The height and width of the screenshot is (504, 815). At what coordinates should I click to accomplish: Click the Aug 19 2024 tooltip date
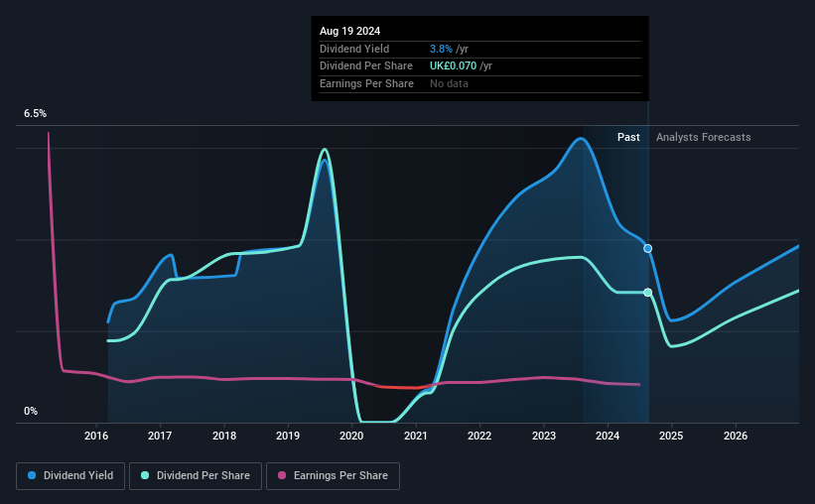[349, 31]
